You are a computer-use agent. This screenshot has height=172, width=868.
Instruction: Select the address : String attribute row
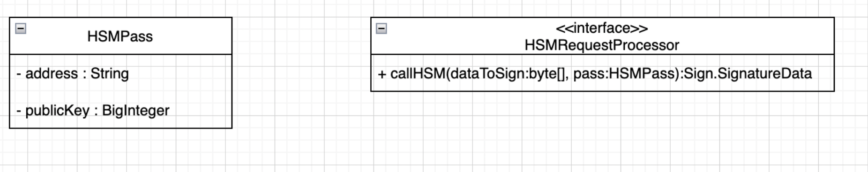120,73
